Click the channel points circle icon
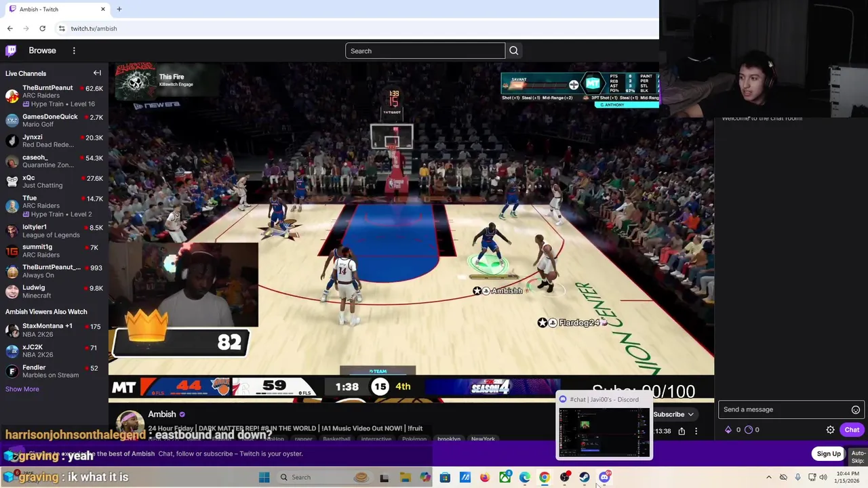This screenshot has width=868, height=488. point(748,430)
